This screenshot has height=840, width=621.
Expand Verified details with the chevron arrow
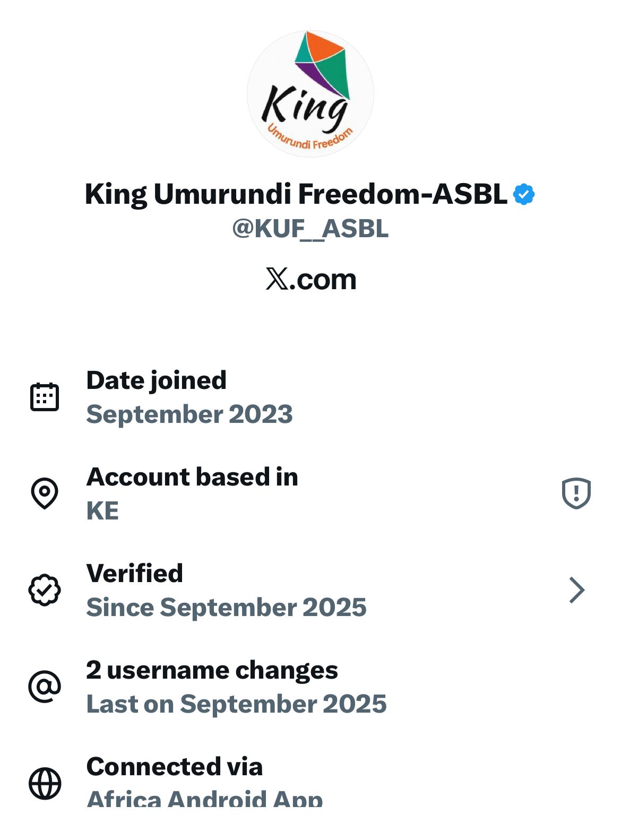pos(576,590)
